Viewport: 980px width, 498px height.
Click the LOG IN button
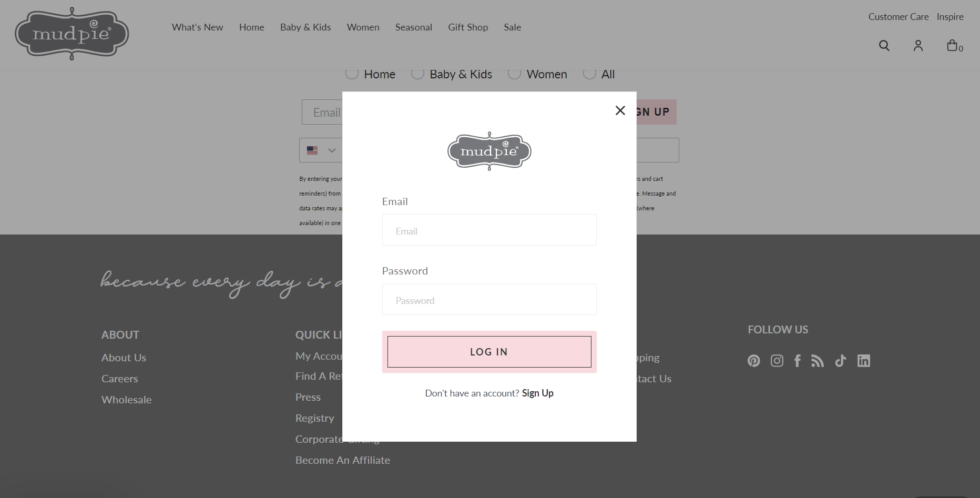tap(489, 352)
